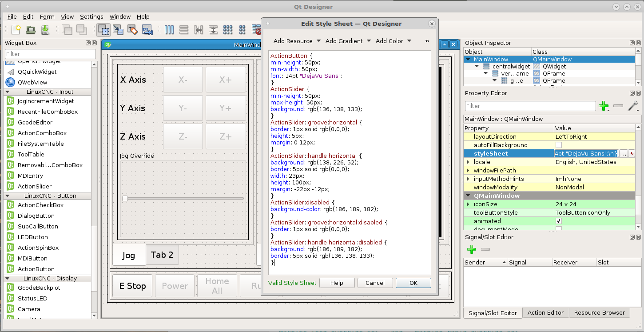Click Help in Edit Style Sheet dialog

click(x=337, y=283)
